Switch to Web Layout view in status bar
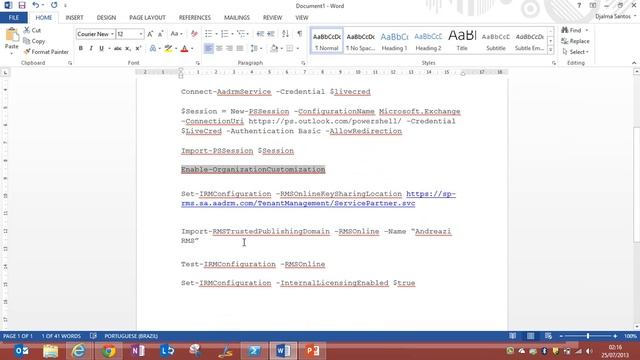640x360 pixels. [548, 336]
